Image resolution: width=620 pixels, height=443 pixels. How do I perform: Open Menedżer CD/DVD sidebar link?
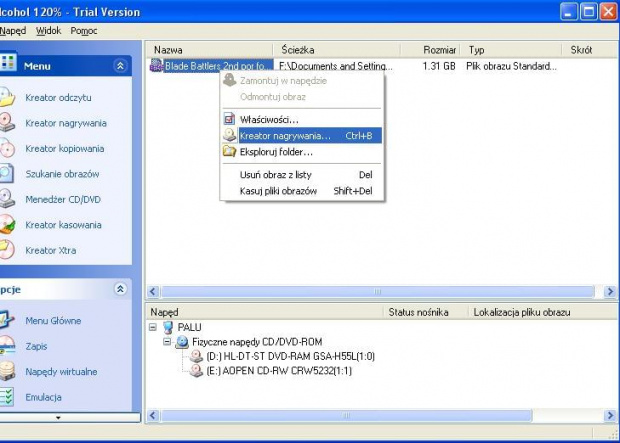pyautogui.click(x=63, y=199)
